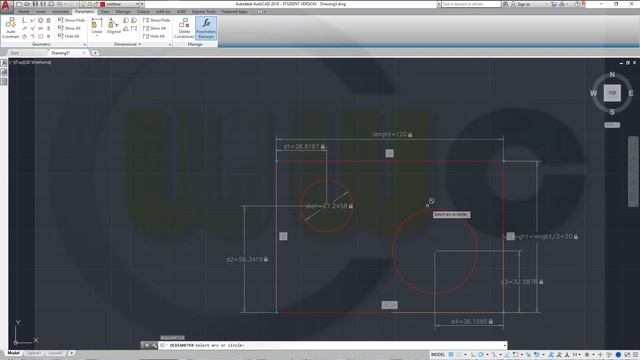Click the customize command line wrench icon

click(154, 345)
